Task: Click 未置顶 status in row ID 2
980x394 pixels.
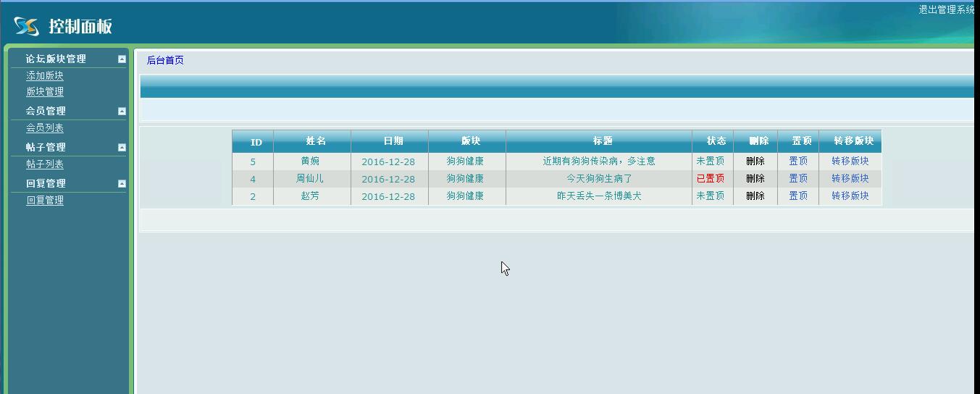Action: 711,196
